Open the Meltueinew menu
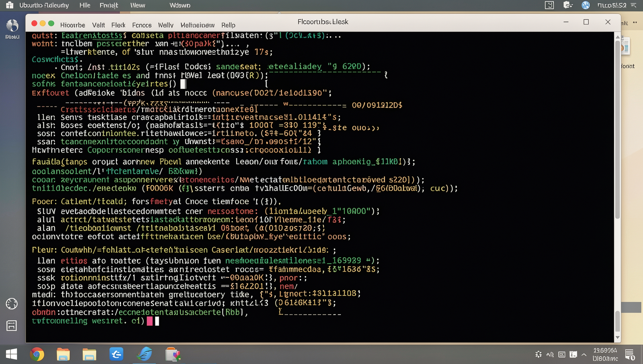This screenshot has width=643, height=364. click(197, 25)
